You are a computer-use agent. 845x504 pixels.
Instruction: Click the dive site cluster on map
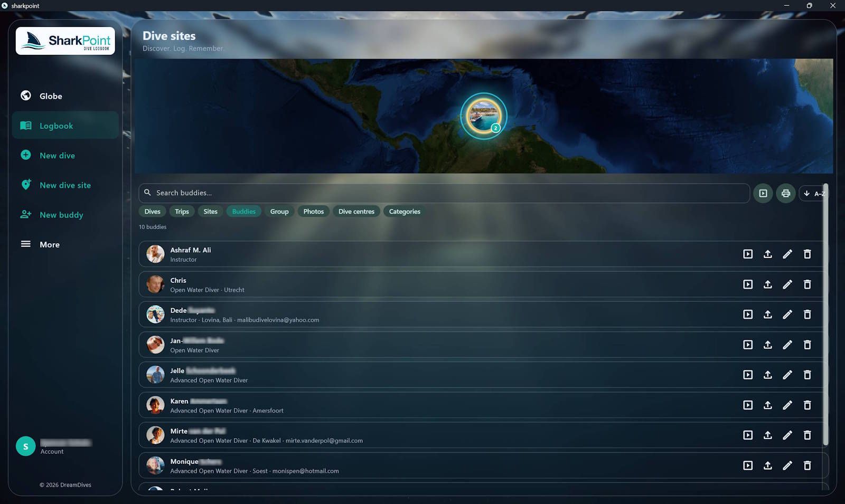click(483, 116)
